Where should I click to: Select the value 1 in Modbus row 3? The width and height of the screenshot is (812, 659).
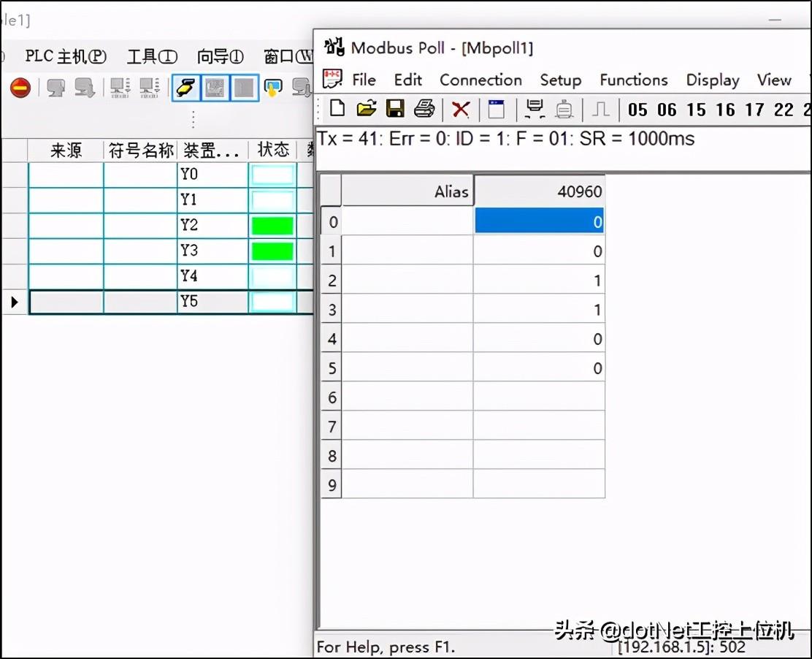pos(539,309)
